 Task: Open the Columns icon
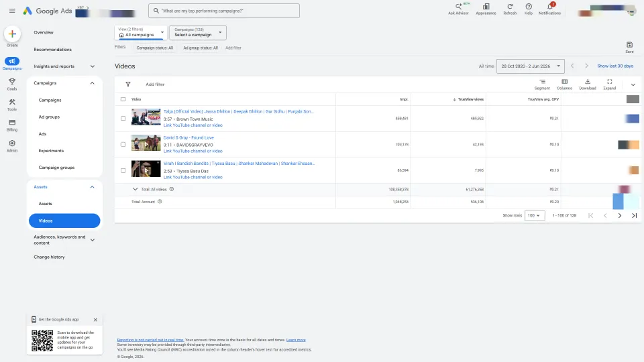(564, 82)
